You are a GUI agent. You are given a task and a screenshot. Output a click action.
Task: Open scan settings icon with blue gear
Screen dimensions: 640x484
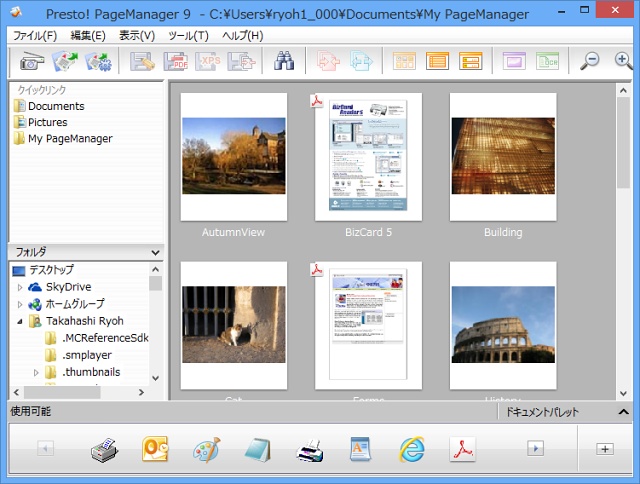pos(98,61)
